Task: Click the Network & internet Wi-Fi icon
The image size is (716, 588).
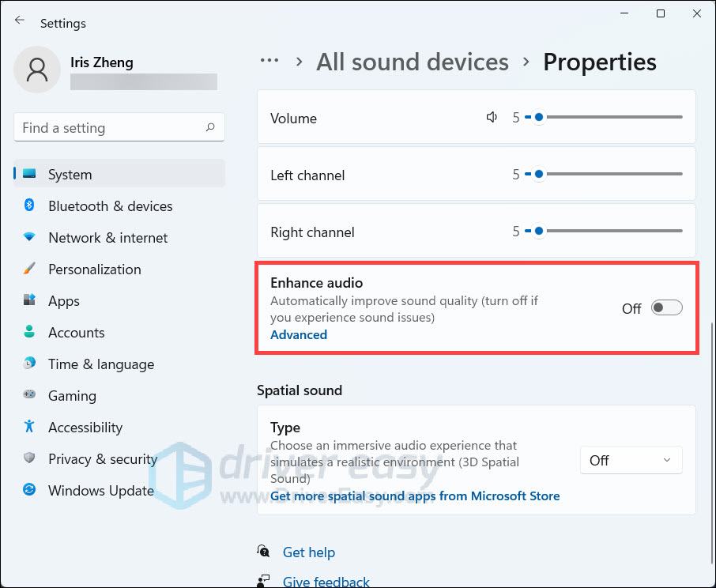Action: point(29,237)
